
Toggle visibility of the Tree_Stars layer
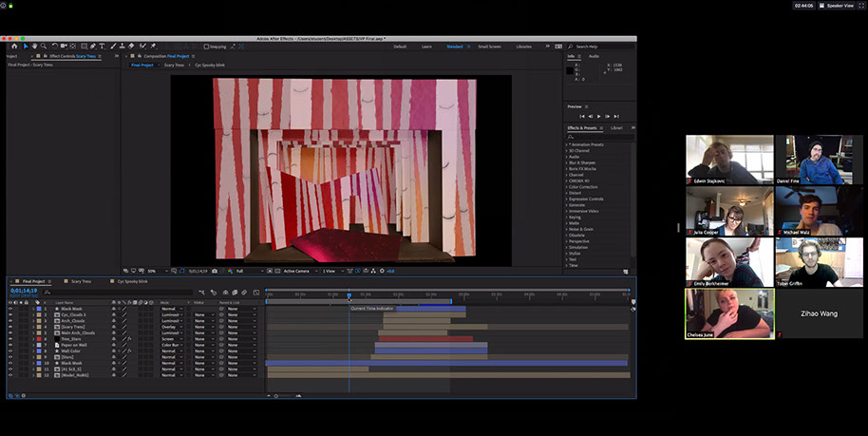point(10,338)
